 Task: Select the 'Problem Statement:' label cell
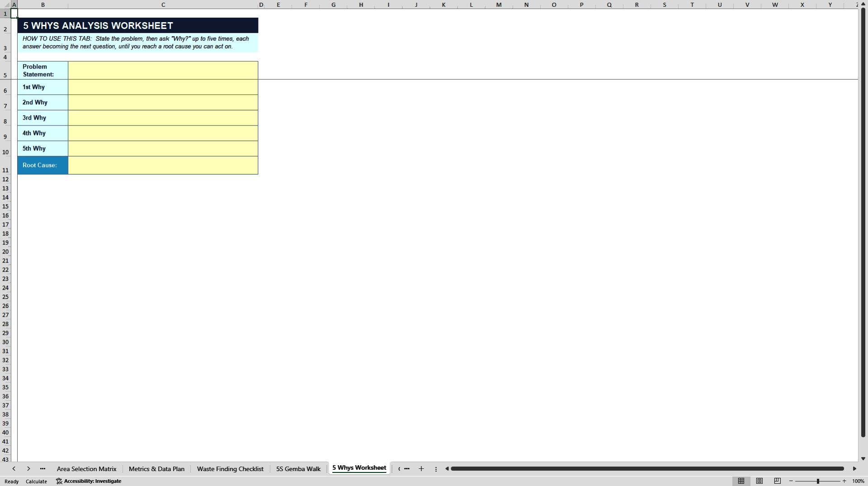tap(43, 70)
